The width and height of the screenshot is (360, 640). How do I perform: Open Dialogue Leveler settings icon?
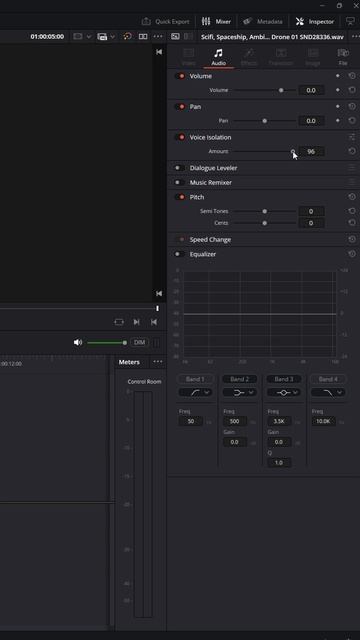[352, 168]
